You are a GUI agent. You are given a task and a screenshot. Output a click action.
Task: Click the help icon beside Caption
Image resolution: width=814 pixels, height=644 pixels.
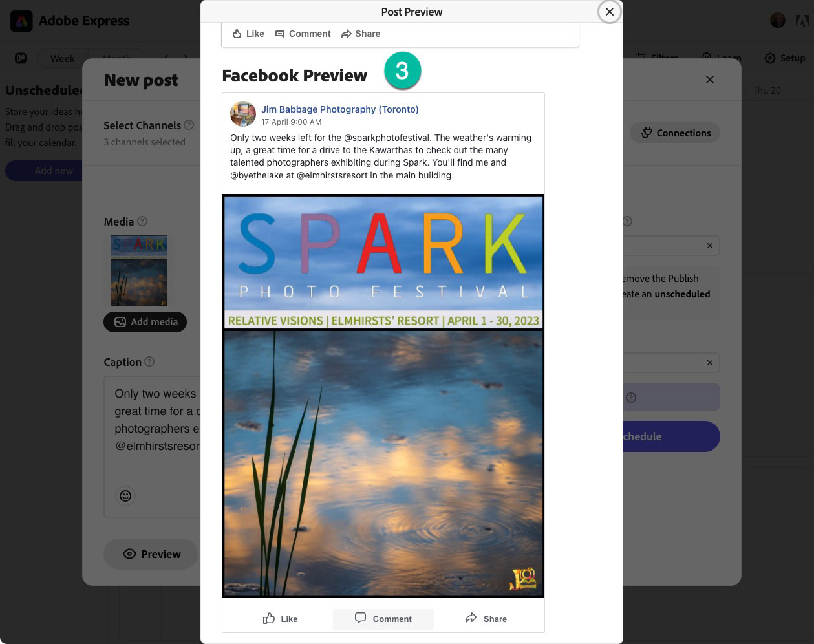(x=149, y=361)
